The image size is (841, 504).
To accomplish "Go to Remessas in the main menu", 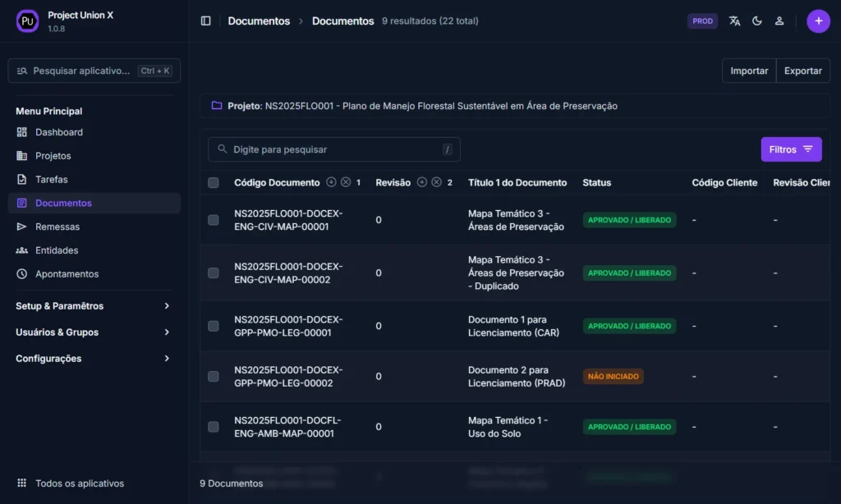I will (57, 227).
